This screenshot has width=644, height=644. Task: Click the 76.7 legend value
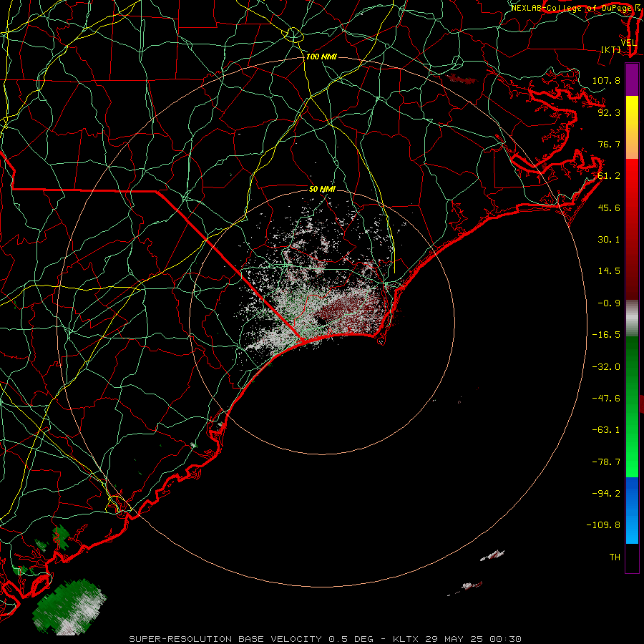[x=609, y=144]
